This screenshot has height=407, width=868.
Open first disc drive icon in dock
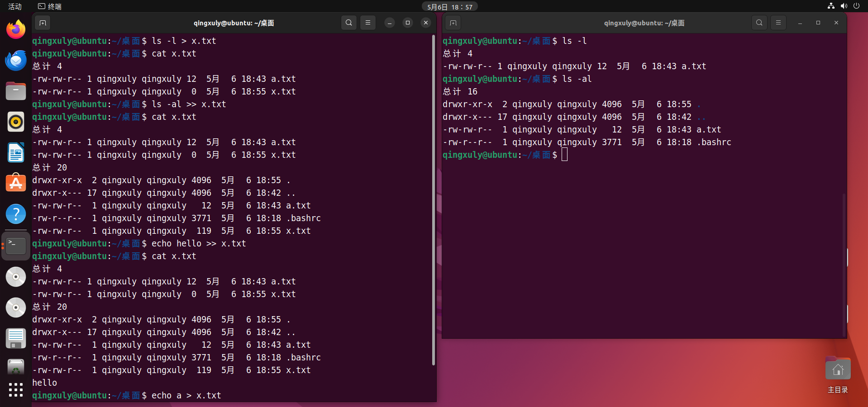(16, 277)
